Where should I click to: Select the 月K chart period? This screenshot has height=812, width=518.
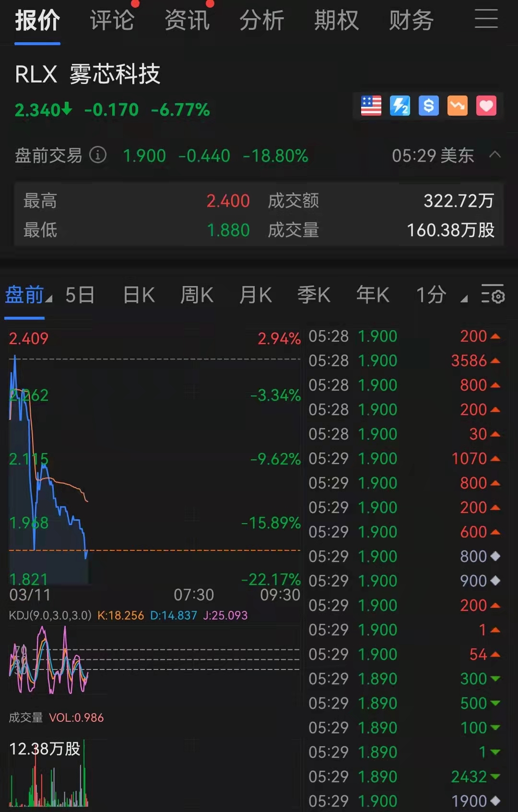pyautogui.click(x=256, y=295)
